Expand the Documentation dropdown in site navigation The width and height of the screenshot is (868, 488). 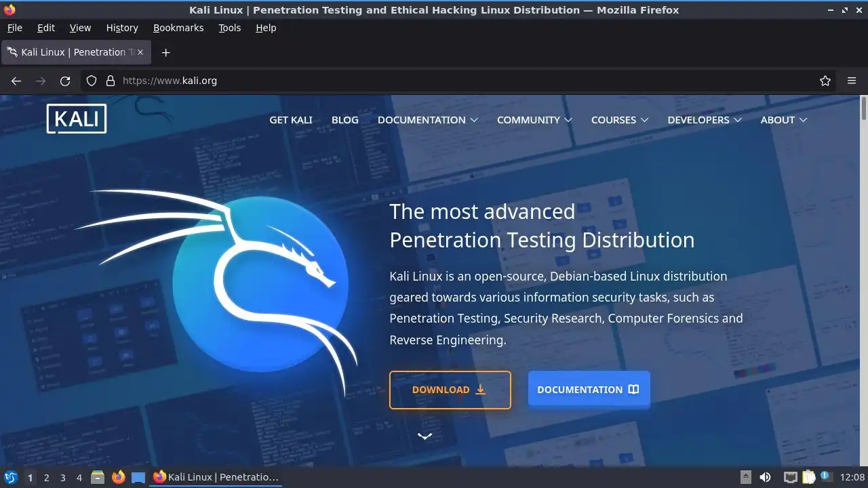click(x=428, y=120)
